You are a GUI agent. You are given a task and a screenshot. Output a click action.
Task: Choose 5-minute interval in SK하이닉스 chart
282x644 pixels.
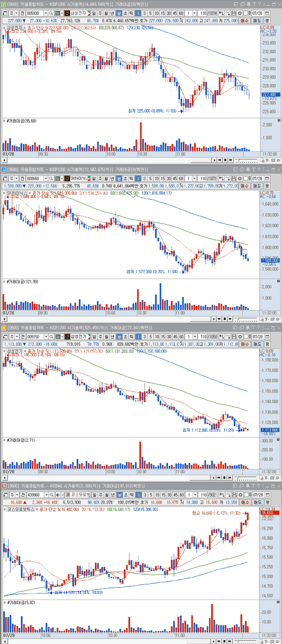pos(151,178)
